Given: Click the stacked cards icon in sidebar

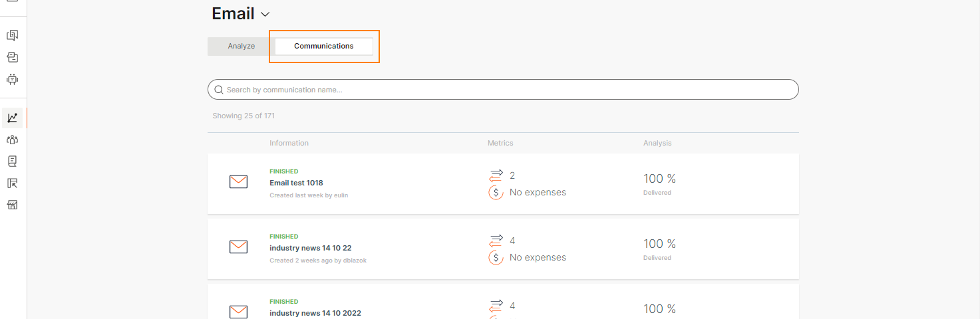Looking at the screenshot, I should coord(12,57).
